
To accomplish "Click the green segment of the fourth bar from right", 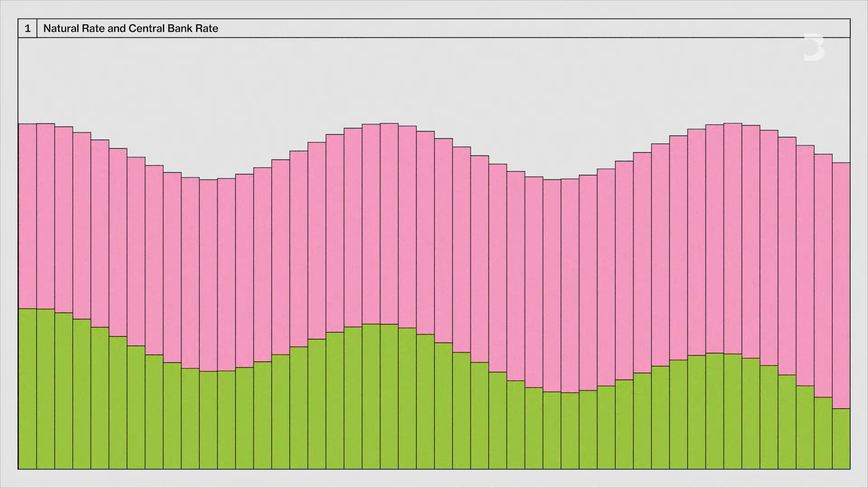I will point(787,422).
